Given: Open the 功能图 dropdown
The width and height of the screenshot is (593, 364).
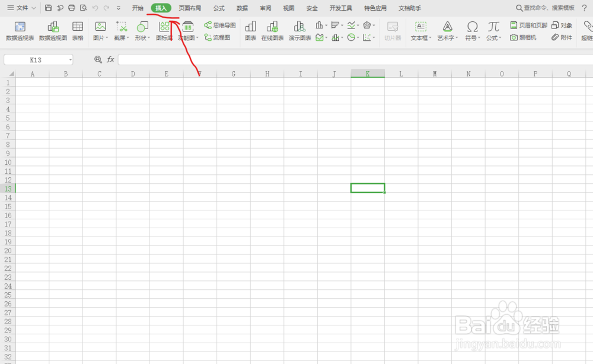Looking at the screenshot, I should click(x=188, y=31).
